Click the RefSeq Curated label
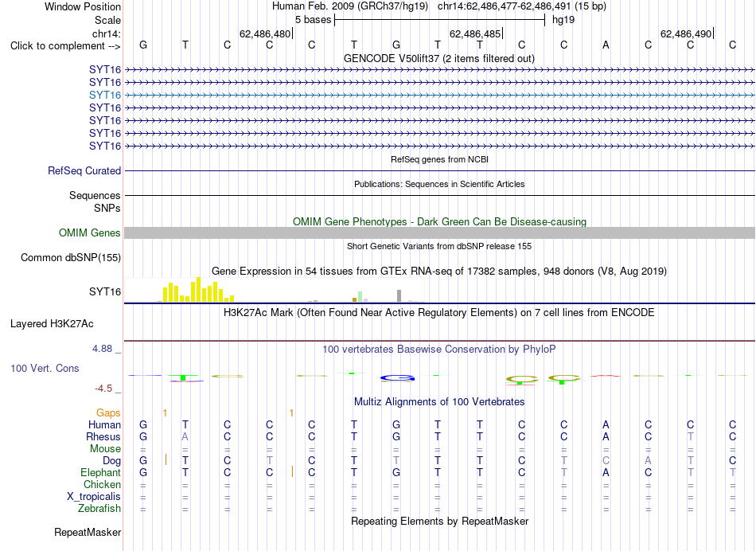 (84, 171)
